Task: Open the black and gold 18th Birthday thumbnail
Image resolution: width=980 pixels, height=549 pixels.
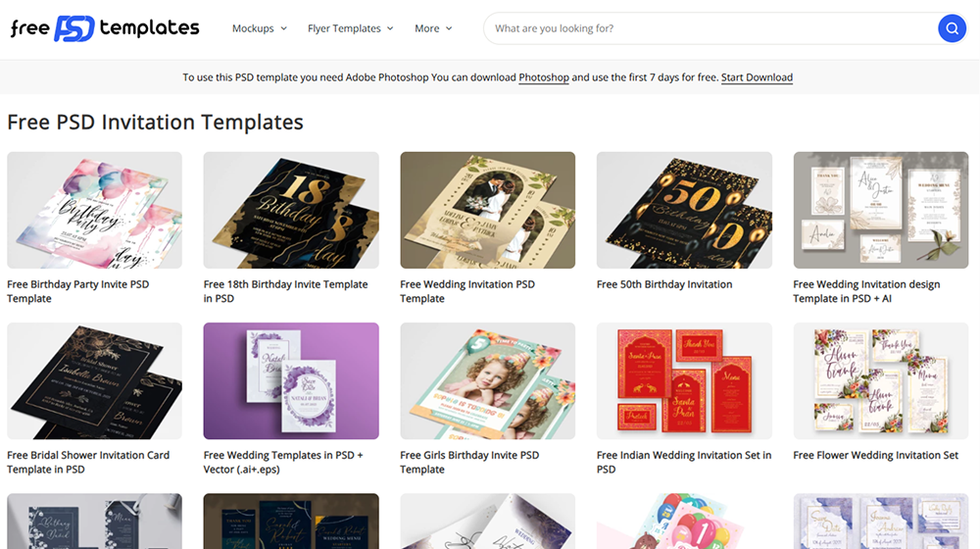Action: [291, 210]
